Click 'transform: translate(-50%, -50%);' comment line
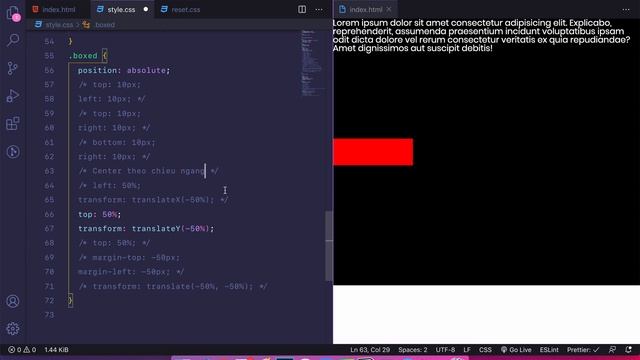The width and height of the screenshot is (640, 360). (173, 287)
